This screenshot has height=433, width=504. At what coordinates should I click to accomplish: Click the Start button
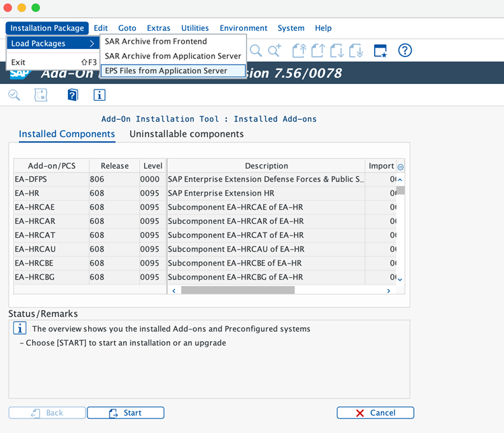click(x=125, y=413)
